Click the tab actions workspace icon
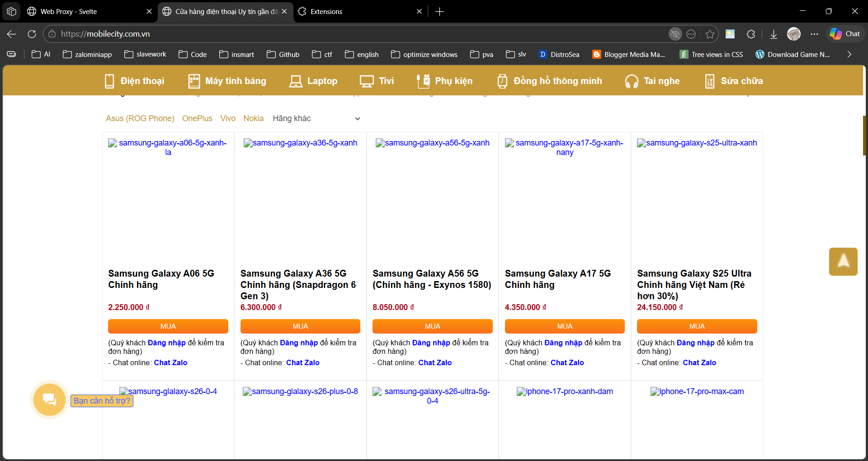This screenshot has width=868, height=461. pyautogui.click(x=11, y=11)
